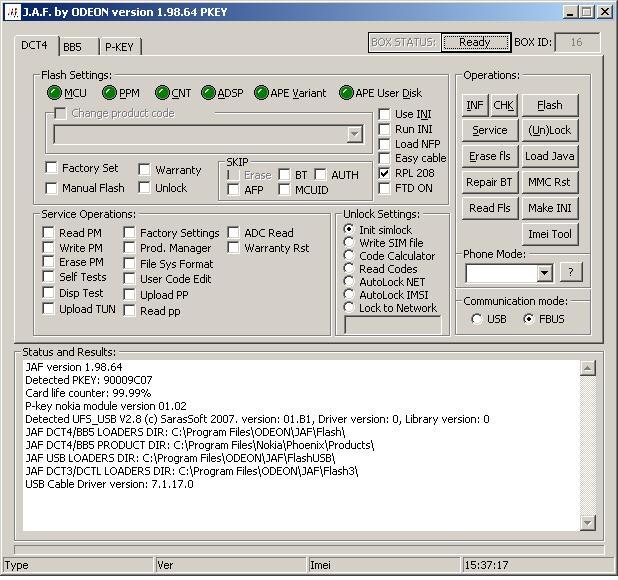Check the Upload TUN checkbox

pos(48,309)
